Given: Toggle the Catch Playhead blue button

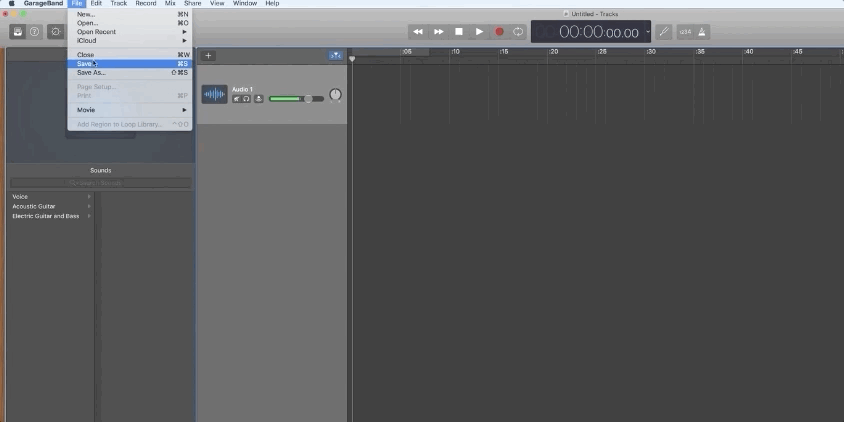Looking at the screenshot, I should tap(335, 55).
